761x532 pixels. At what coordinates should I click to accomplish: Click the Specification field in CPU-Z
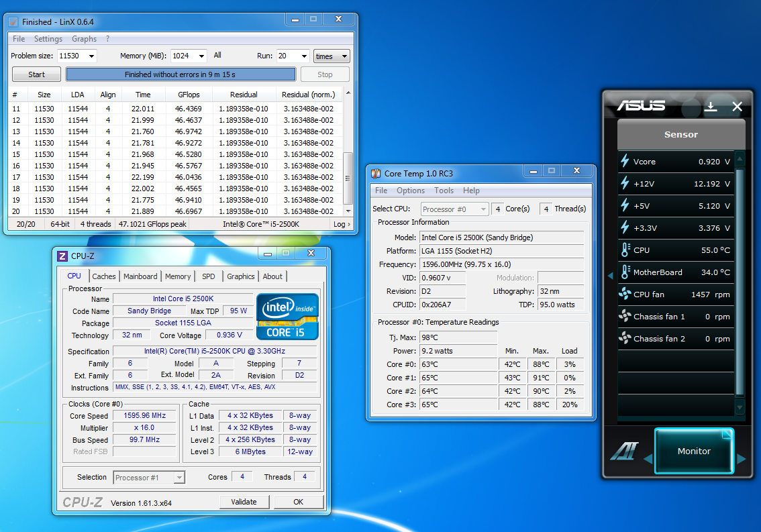215,351
